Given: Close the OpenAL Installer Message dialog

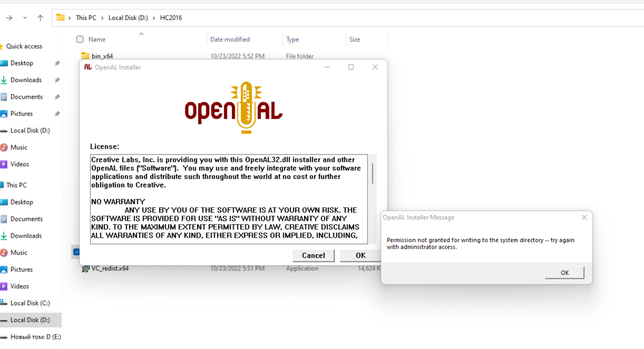Looking at the screenshot, I should click(584, 218).
